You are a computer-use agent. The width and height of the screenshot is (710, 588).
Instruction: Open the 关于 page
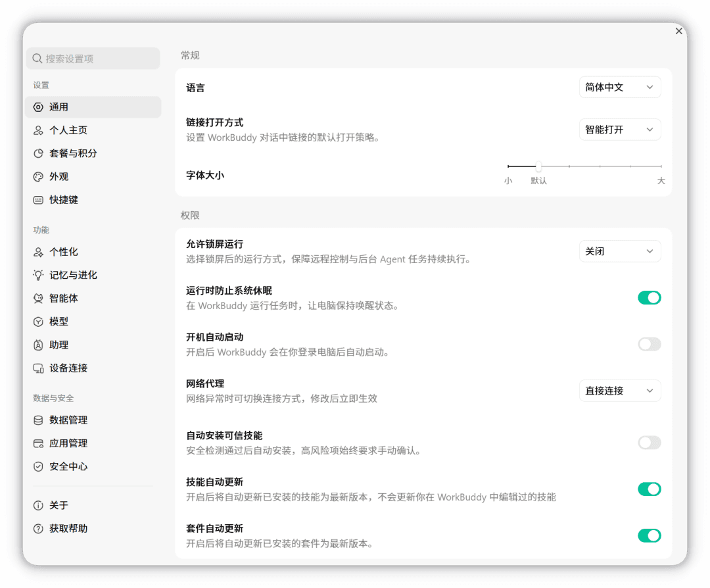93,505
